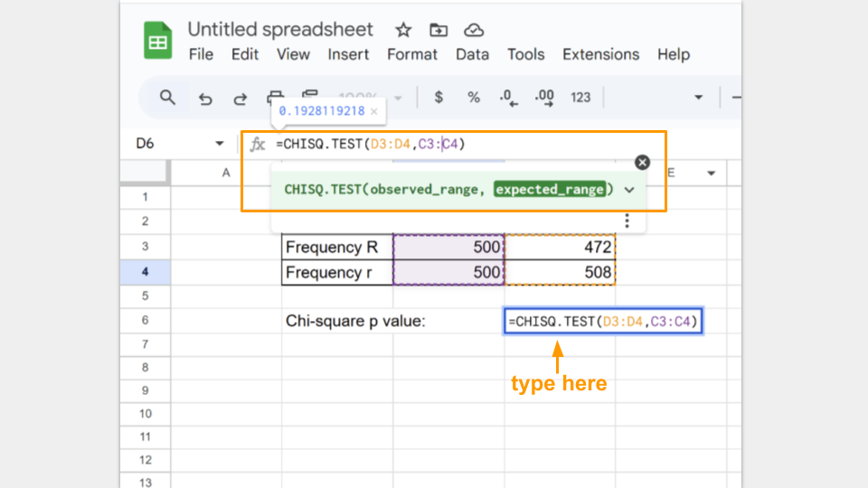Open the Edit menu

coord(245,54)
